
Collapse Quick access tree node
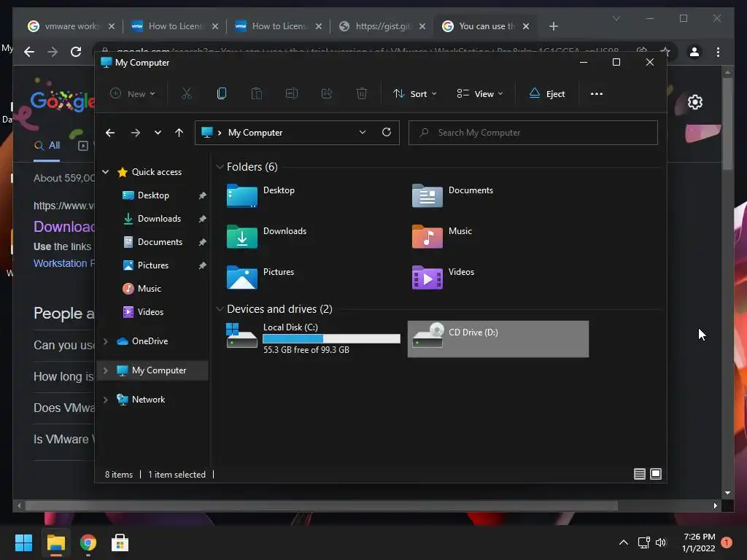pyautogui.click(x=106, y=172)
